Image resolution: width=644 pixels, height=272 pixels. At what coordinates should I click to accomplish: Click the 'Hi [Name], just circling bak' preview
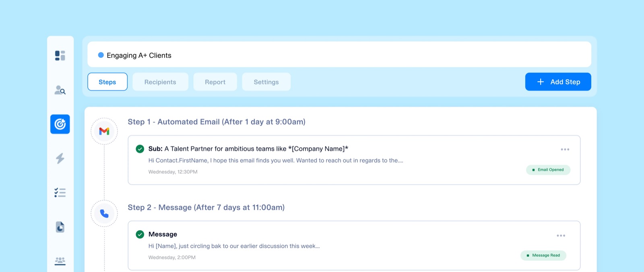coord(234,246)
